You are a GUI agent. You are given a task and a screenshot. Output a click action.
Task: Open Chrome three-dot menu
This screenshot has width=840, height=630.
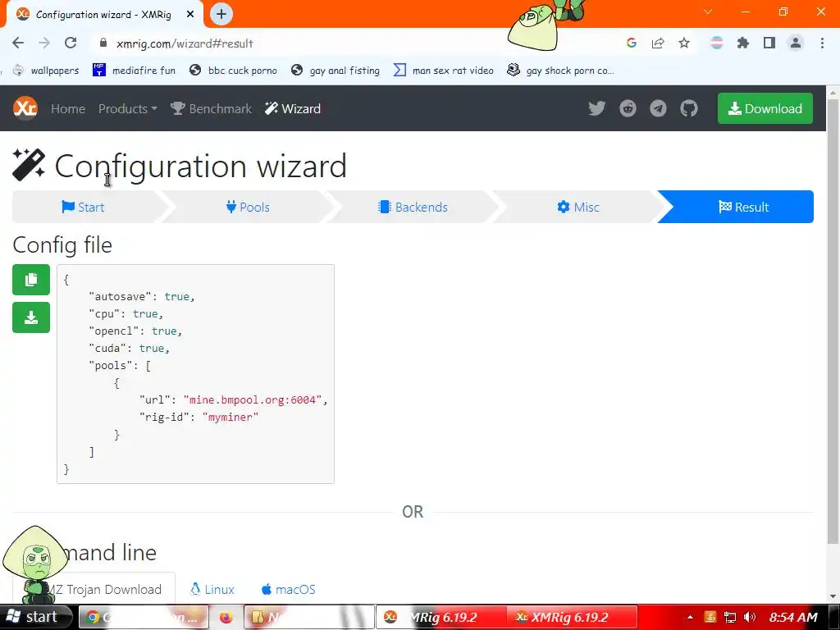point(822,43)
